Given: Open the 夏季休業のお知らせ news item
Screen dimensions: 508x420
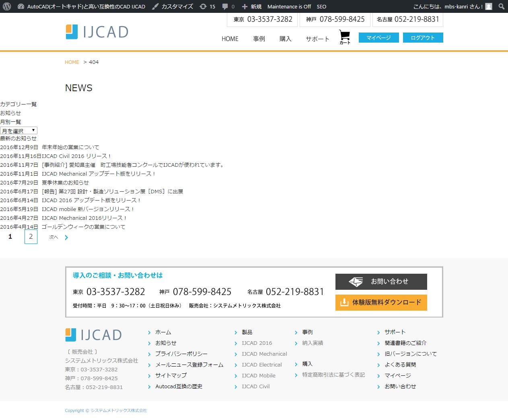Looking at the screenshot, I should coord(66,183).
